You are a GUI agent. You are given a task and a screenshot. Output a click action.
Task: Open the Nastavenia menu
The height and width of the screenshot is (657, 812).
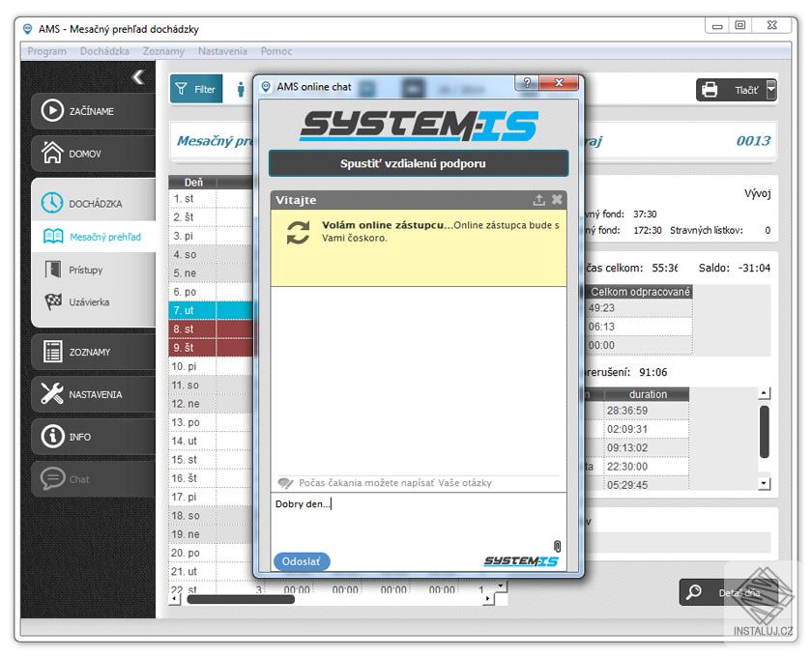[x=222, y=51]
